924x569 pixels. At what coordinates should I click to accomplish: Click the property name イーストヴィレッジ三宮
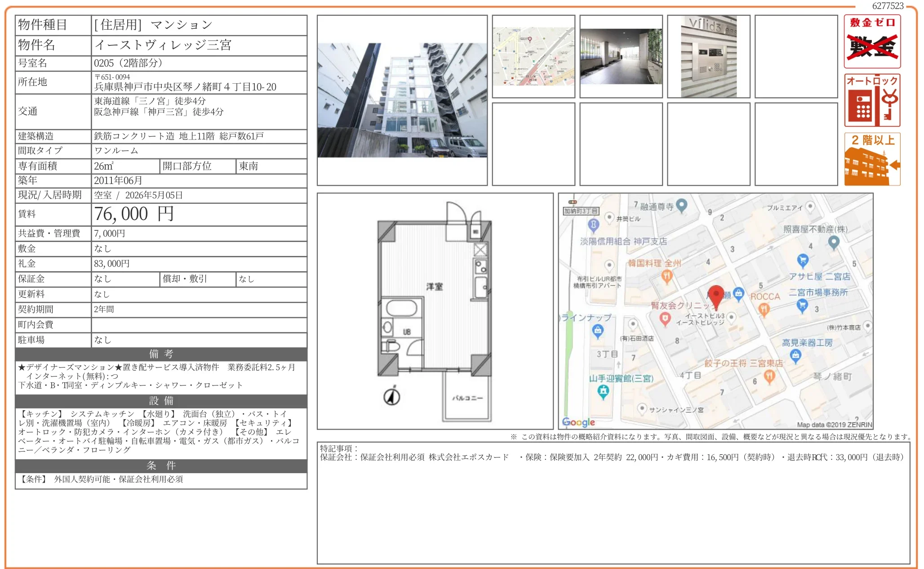pyautogui.click(x=163, y=45)
